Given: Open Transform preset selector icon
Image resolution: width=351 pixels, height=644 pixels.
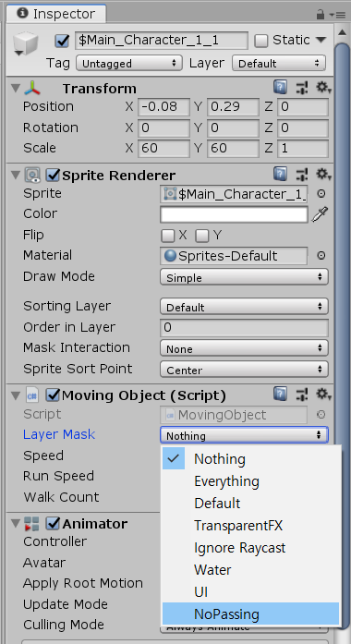Looking at the screenshot, I should coord(302,88).
